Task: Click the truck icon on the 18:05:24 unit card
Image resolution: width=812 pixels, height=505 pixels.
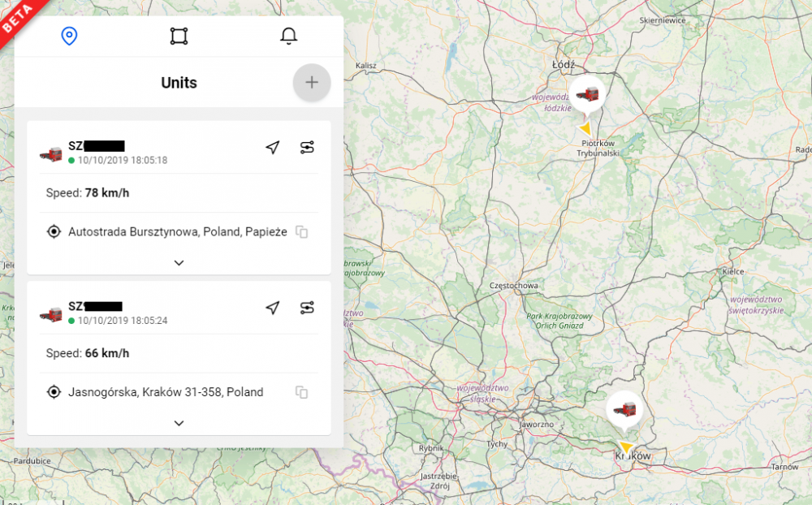Action: click(51, 314)
